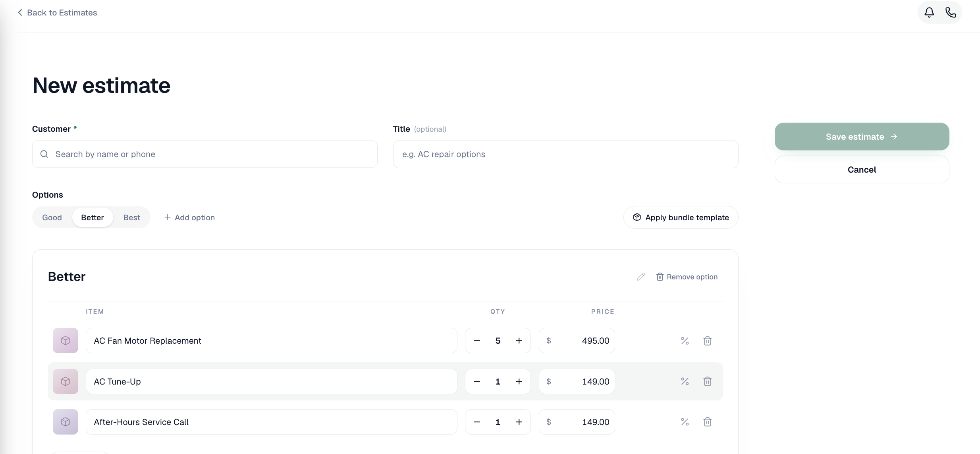Increase quantity of AC Tune-Up
Image resolution: width=980 pixels, height=454 pixels.
pyautogui.click(x=519, y=381)
